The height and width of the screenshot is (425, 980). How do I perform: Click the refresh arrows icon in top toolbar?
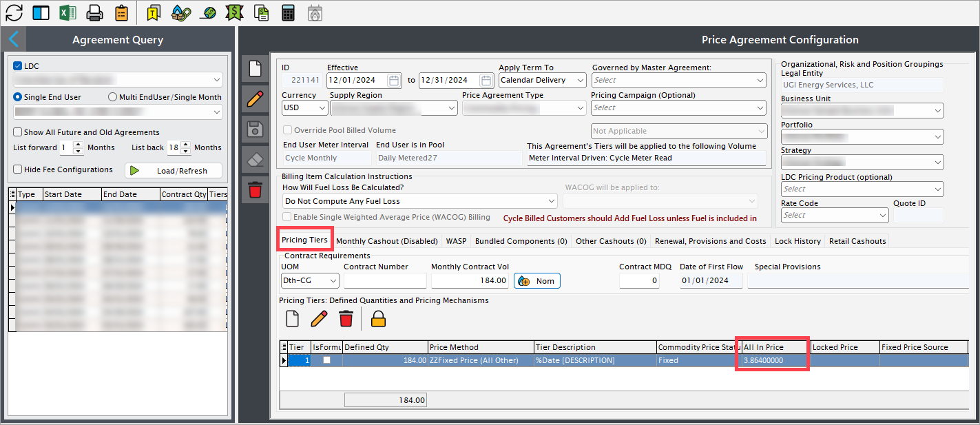(x=14, y=12)
